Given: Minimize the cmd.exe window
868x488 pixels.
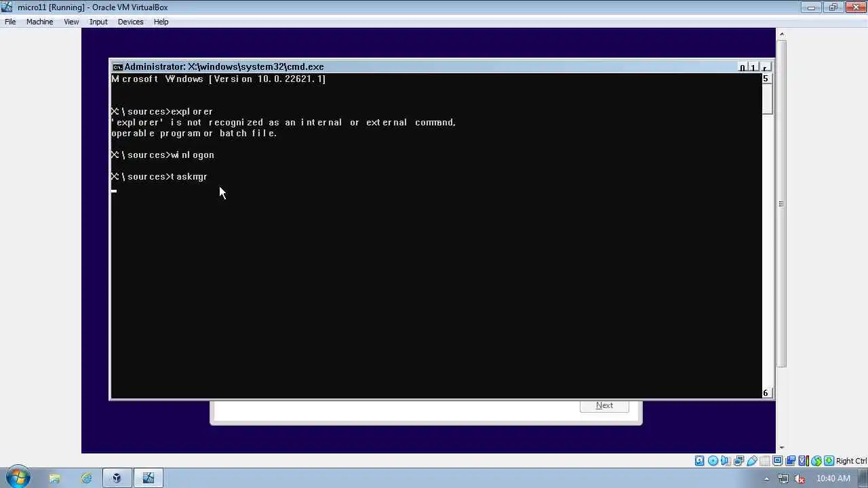Looking at the screenshot, I should coord(742,67).
